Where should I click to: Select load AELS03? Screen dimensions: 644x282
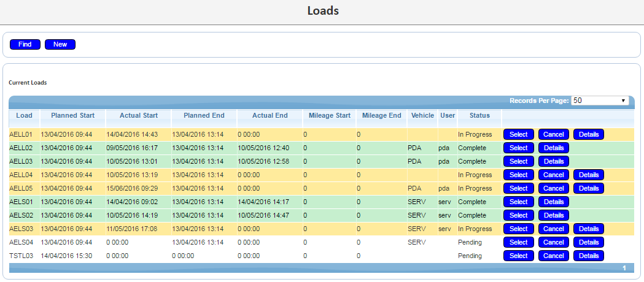point(519,229)
